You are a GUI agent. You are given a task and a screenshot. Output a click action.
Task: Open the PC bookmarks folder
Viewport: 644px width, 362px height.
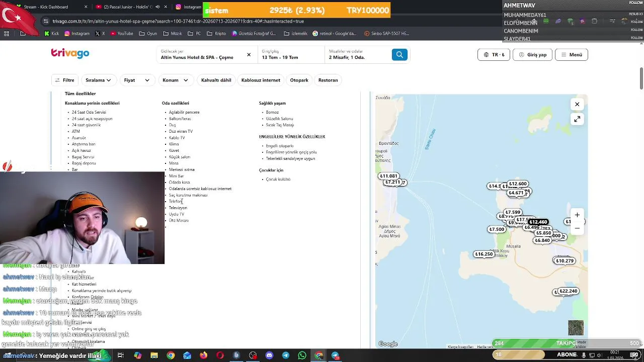click(194, 34)
